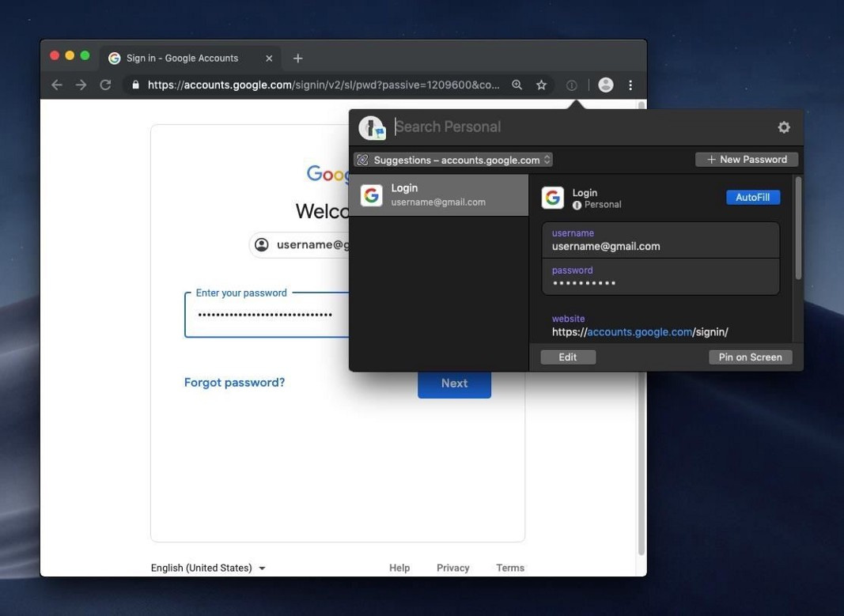Viewport: 844px width, 616px height.
Task: Click the 1Password detail scrollbar
Action: [x=798, y=228]
